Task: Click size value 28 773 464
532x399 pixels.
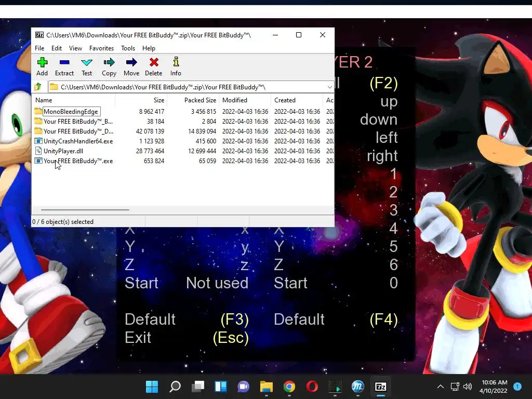Action: click(150, 151)
